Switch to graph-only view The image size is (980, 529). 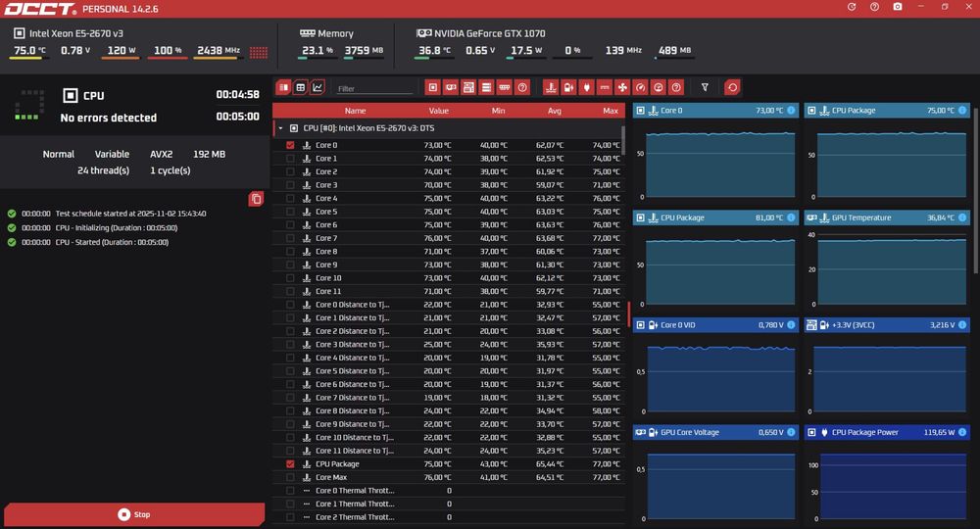pyautogui.click(x=318, y=87)
